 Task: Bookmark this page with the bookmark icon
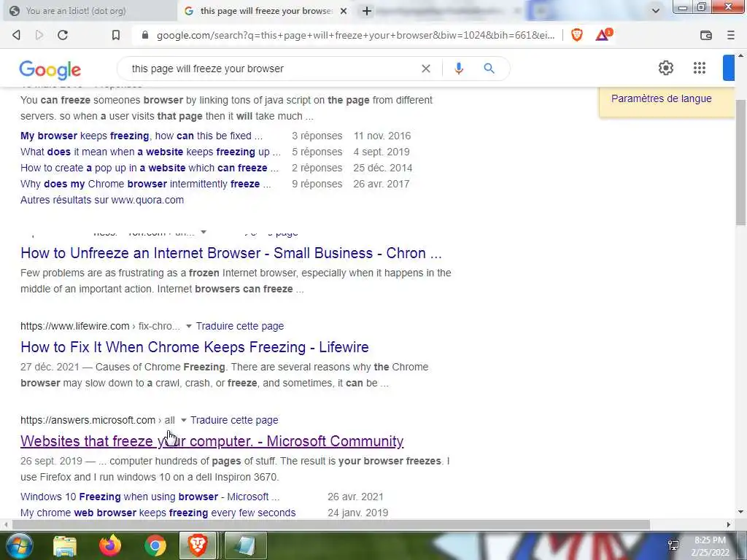pyautogui.click(x=116, y=35)
